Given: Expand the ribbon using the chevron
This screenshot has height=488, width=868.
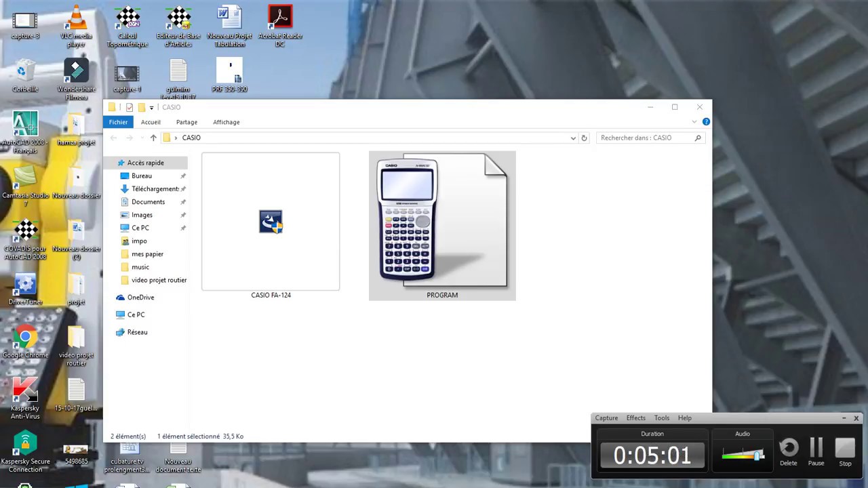Looking at the screenshot, I should (694, 122).
